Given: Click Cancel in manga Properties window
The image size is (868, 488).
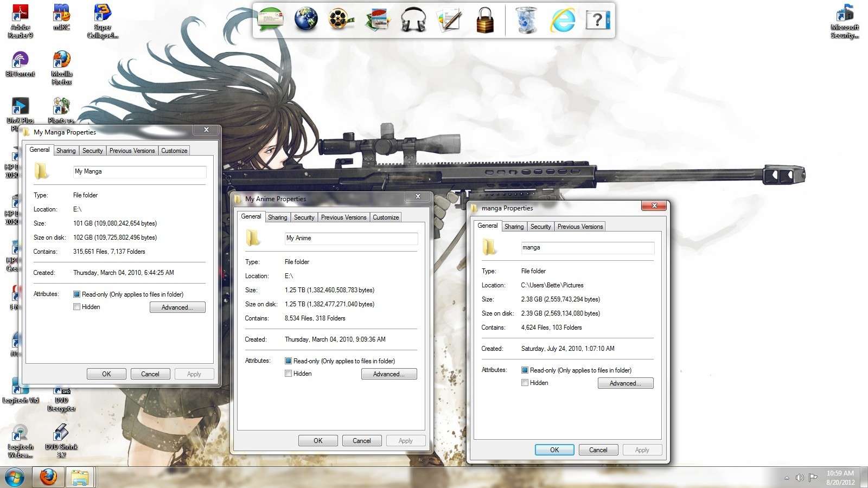Looking at the screenshot, I should coord(598,450).
